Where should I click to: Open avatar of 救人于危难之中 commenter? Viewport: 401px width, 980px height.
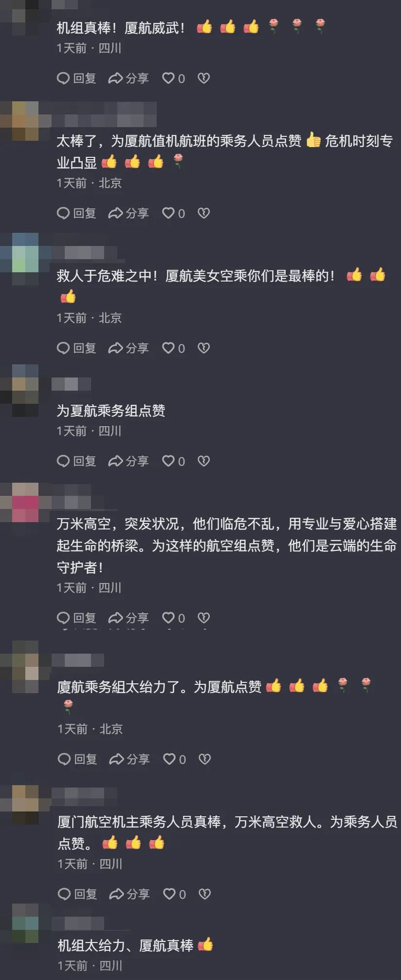pyautogui.click(x=25, y=259)
